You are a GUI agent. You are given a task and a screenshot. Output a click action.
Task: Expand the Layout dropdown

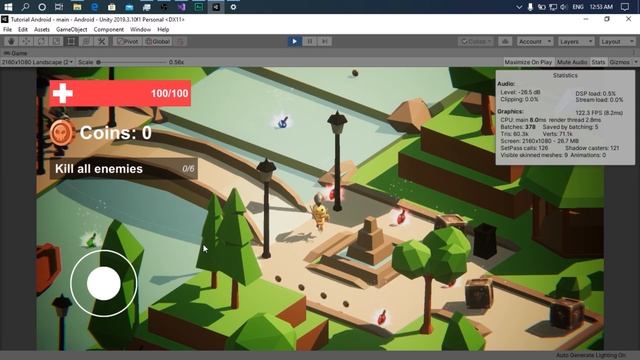tap(617, 42)
